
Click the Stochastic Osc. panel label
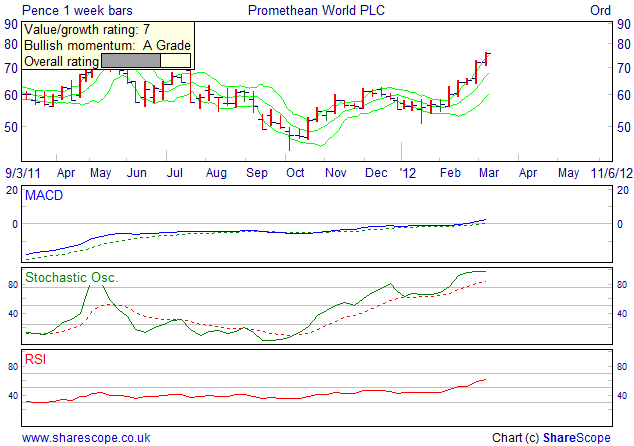point(72,277)
